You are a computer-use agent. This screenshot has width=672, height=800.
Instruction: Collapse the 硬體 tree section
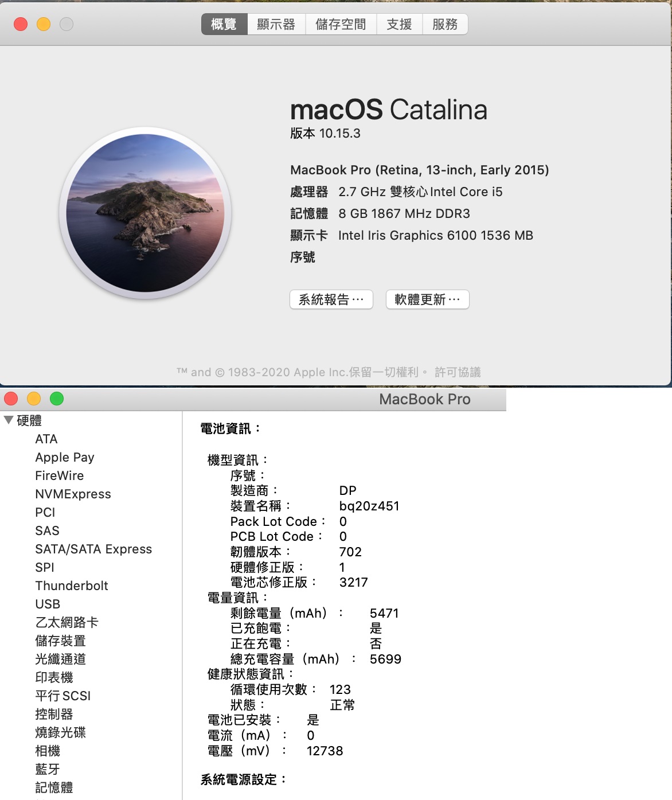[x=9, y=420]
